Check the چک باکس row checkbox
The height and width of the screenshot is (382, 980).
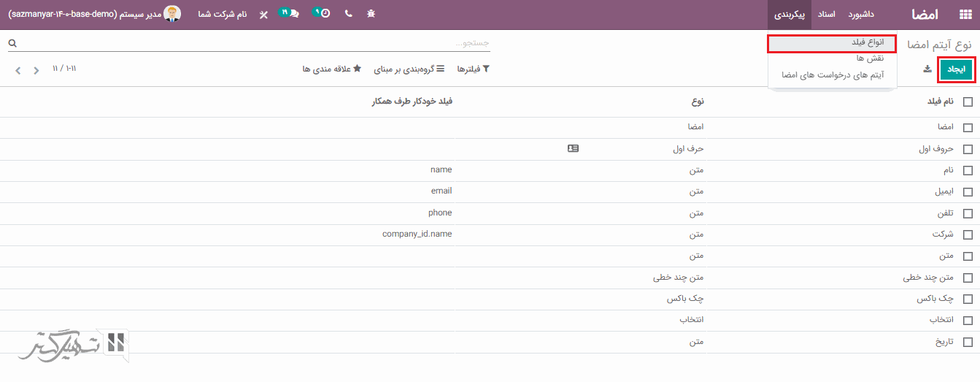coord(968,299)
